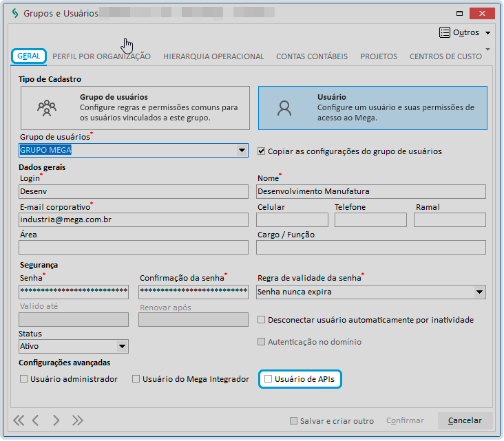Uncheck Copiar as configurações do grupo
Viewport: 504px width, 441px height.
tap(262, 151)
